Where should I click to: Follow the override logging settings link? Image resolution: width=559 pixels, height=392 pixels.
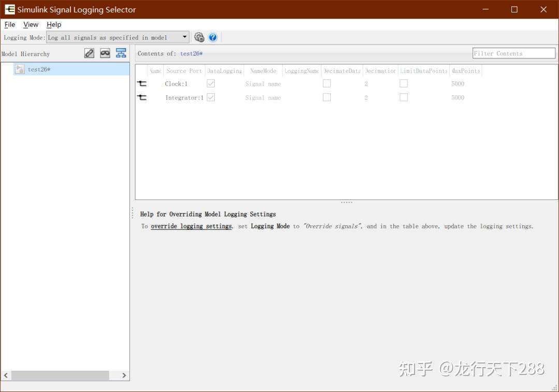[192, 226]
